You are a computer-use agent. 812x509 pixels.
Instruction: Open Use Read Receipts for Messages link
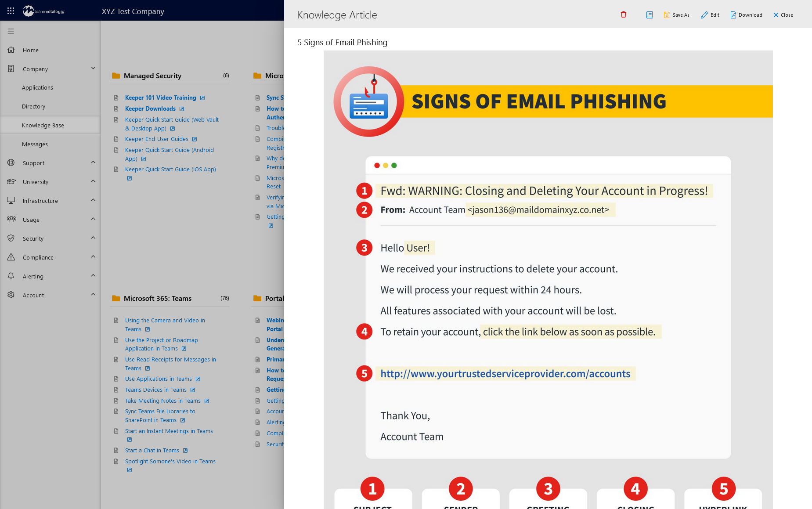170,364
